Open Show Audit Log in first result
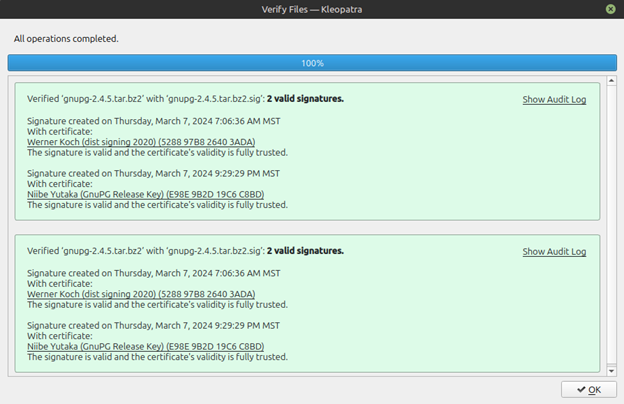Screen dimensions: 624x404 (554, 100)
